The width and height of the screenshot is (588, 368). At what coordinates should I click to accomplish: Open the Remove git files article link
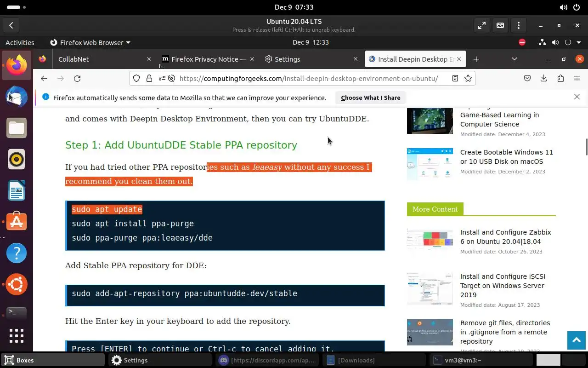click(x=505, y=332)
